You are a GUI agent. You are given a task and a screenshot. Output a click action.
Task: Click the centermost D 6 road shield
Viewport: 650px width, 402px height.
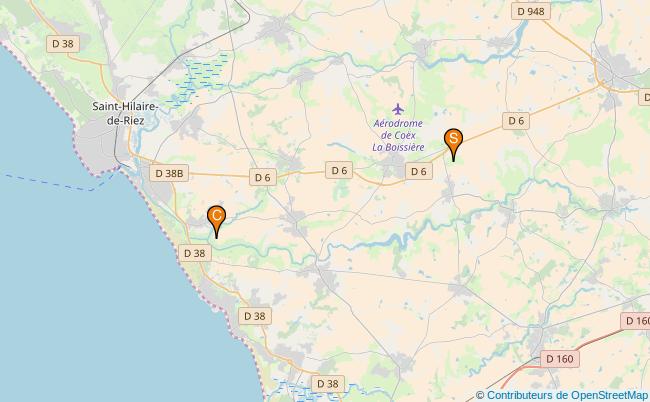tap(339, 170)
